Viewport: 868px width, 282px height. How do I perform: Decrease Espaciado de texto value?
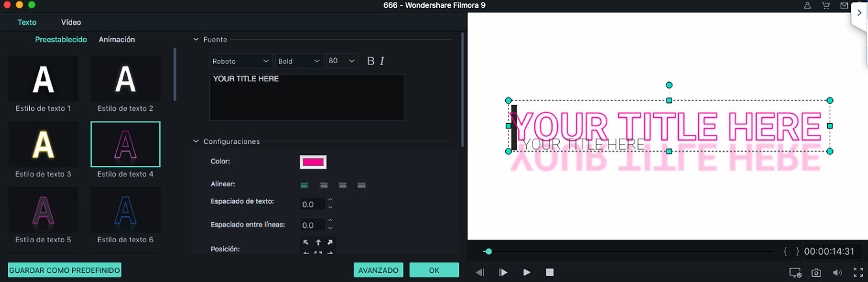[330, 207]
